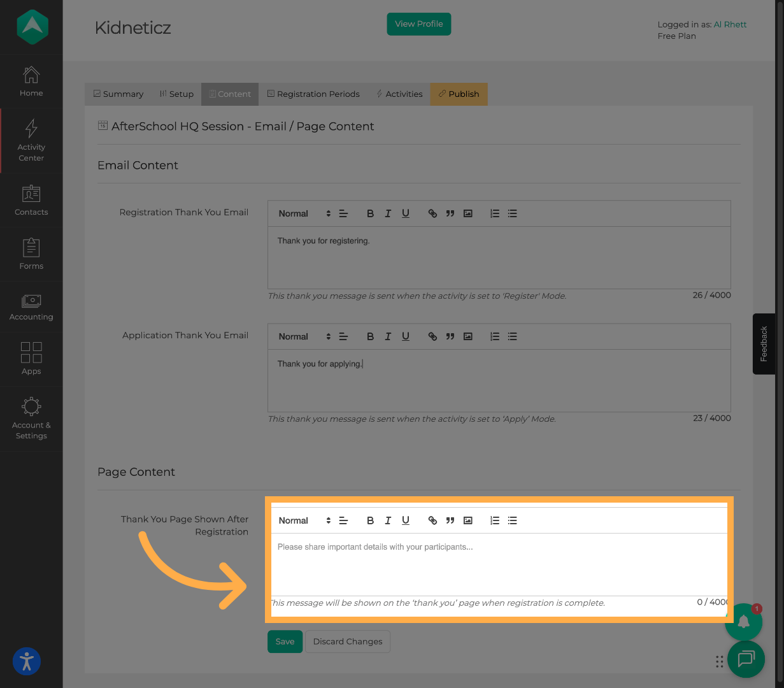The image size is (784, 688).
Task: Insert link in Application Thank You Email editor
Action: 432,337
